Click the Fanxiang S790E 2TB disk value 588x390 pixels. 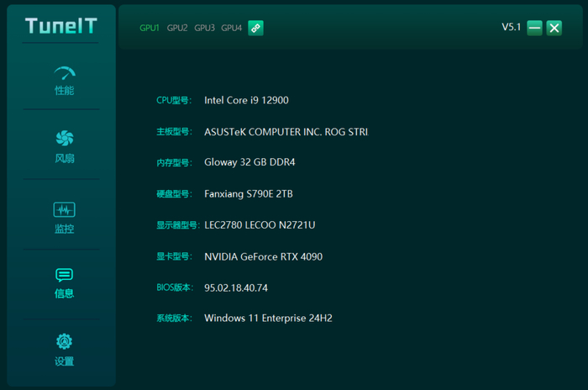pyautogui.click(x=248, y=194)
